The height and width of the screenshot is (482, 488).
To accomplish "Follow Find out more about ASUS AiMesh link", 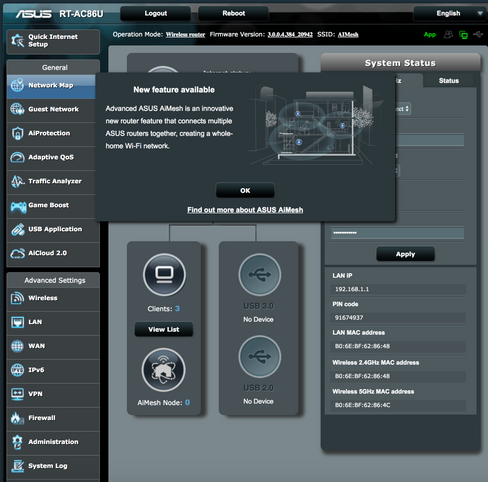I will pyautogui.click(x=245, y=210).
